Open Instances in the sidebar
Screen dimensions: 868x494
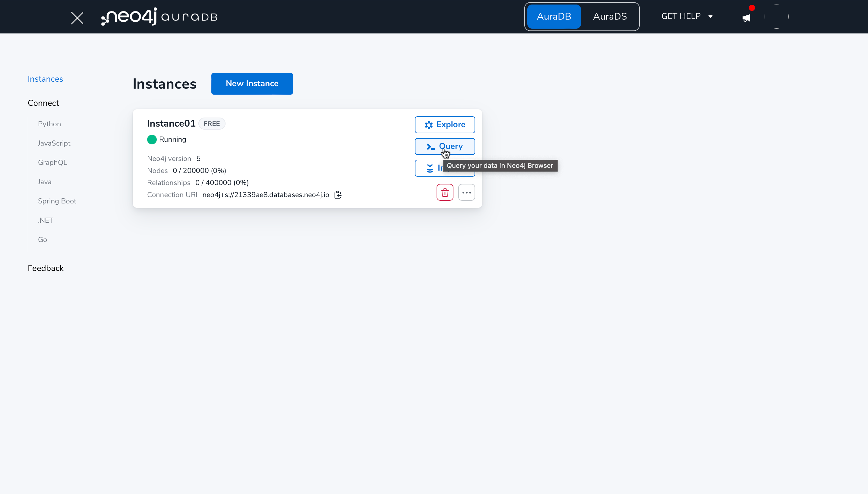[x=46, y=79]
